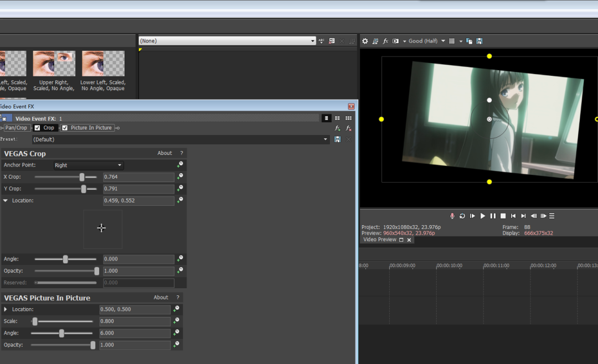Animate Picture In Picture Opacity
Viewport: 598px width, 364px height.
coord(176,345)
